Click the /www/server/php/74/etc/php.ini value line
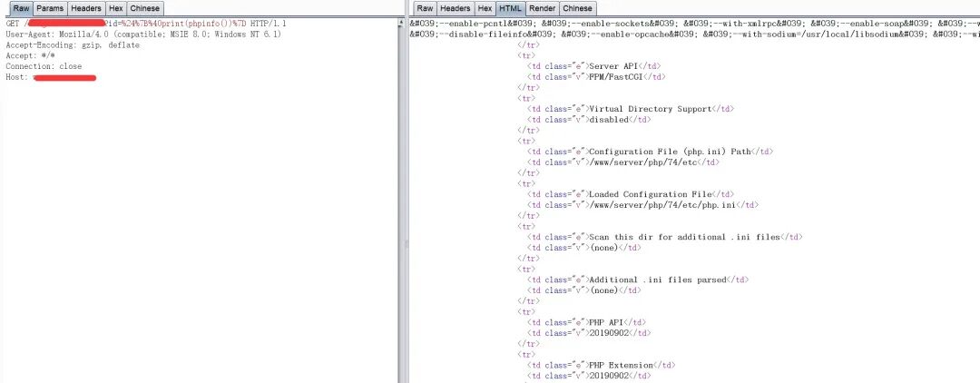 coord(642,205)
